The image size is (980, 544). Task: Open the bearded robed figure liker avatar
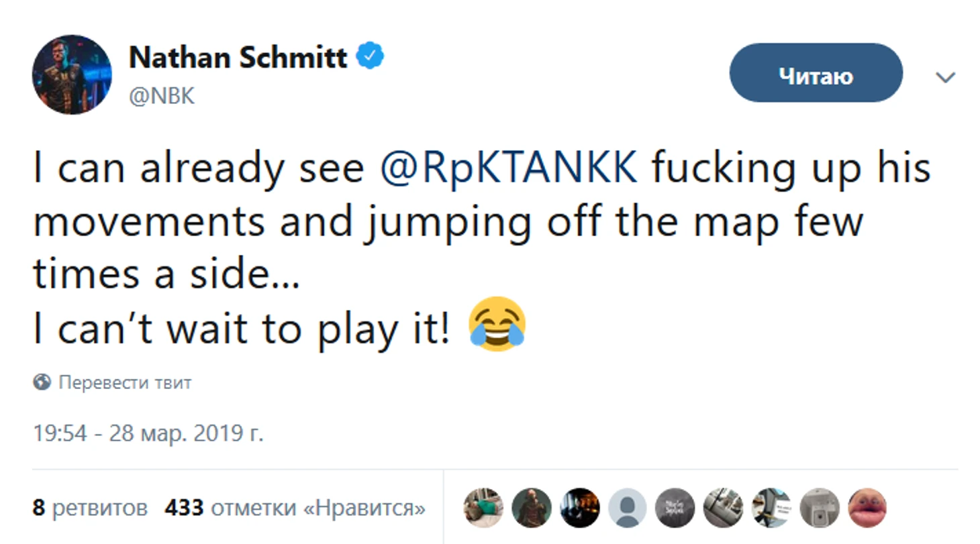532,507
